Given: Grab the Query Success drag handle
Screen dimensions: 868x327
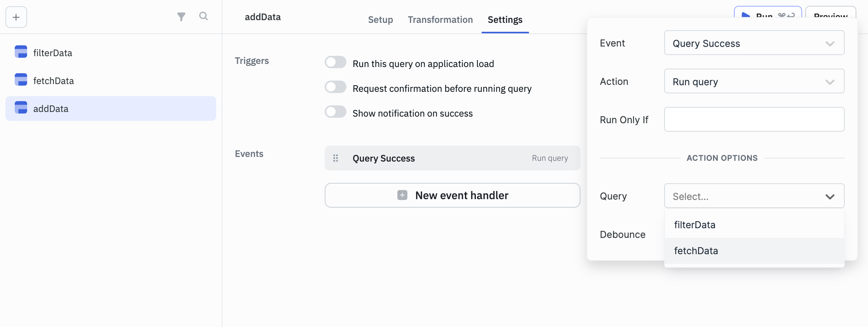Looking at the screenshot, I should click(x=336, y=158).
